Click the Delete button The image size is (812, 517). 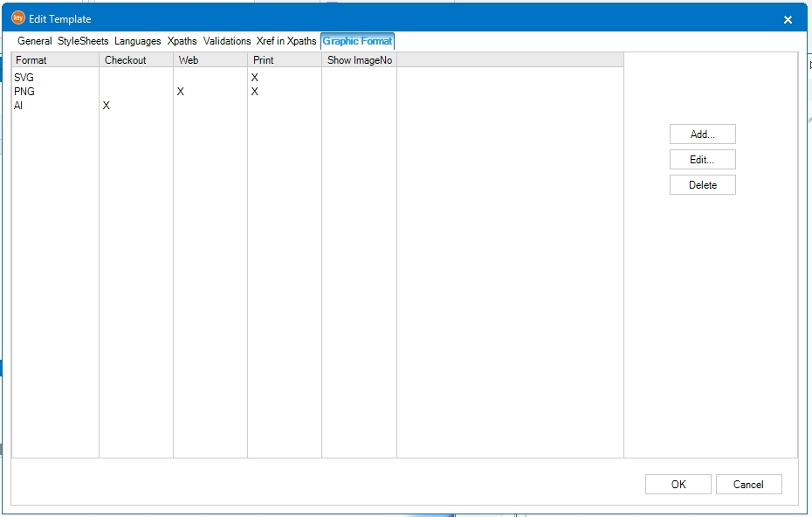[x=702, y=185]
